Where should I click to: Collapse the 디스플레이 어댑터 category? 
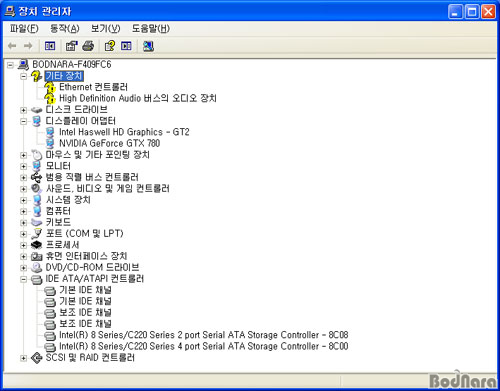(x=23, y=121)
